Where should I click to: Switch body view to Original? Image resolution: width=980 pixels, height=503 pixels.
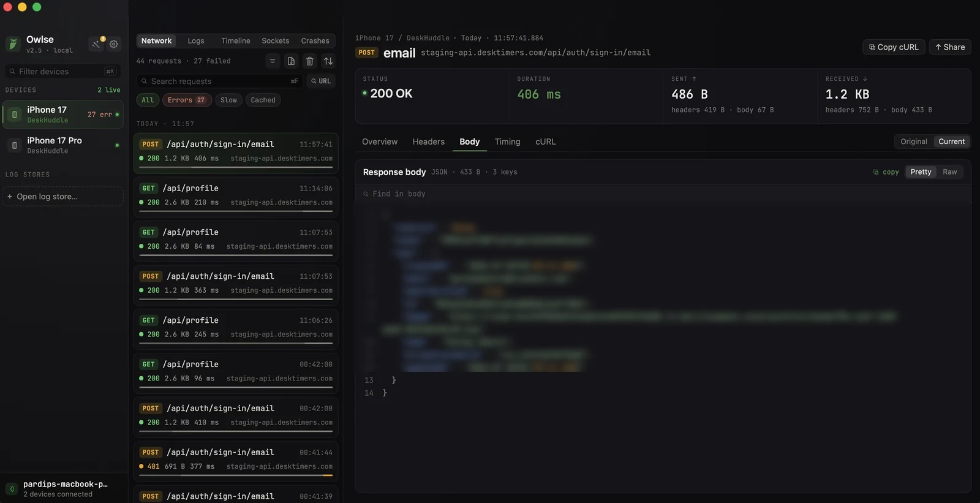pos(914,142)
